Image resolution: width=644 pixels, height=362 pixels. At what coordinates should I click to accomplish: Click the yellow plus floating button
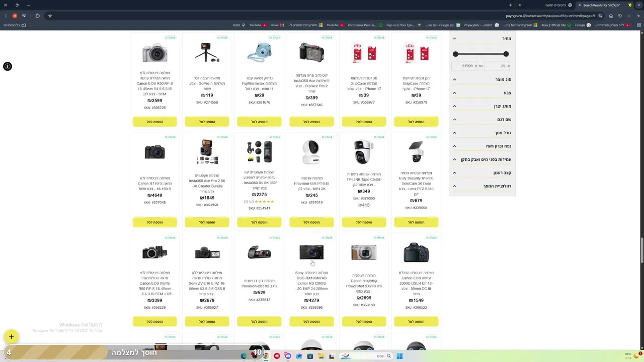pyautogui.click(x=11, y=337)
